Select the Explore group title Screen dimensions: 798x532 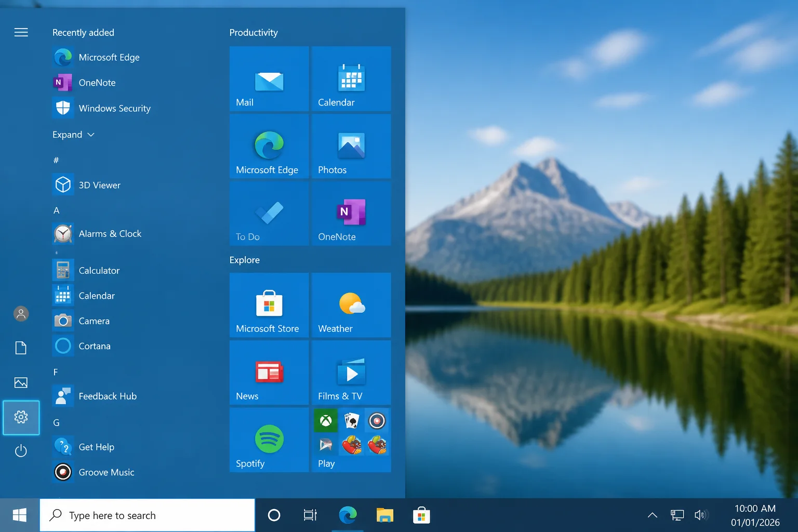click(x=245, y=260)
